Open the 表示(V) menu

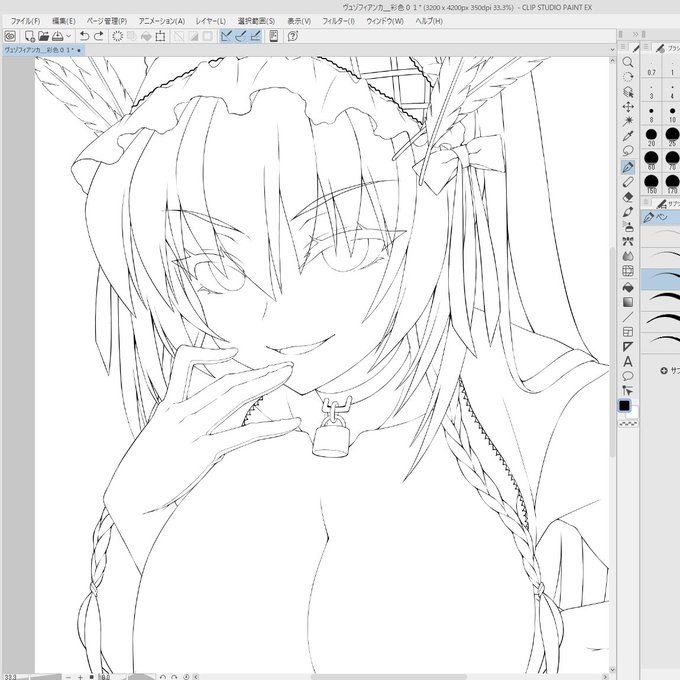[x=299, y=21]
